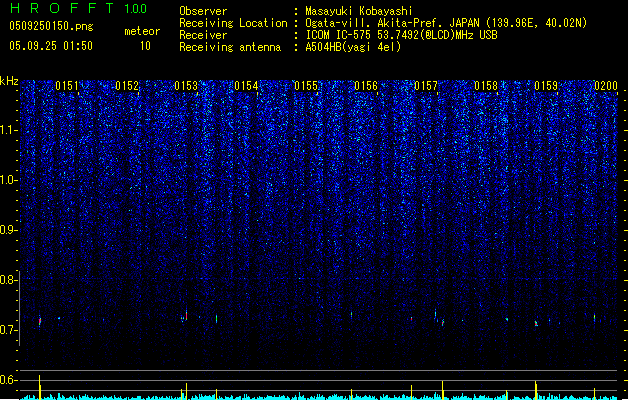Click the 1.1 frequency axis label

(9, 130)
